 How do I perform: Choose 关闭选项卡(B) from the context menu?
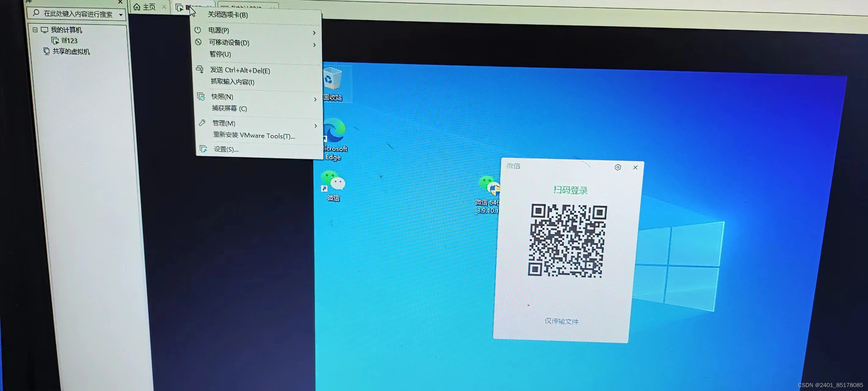227,15
